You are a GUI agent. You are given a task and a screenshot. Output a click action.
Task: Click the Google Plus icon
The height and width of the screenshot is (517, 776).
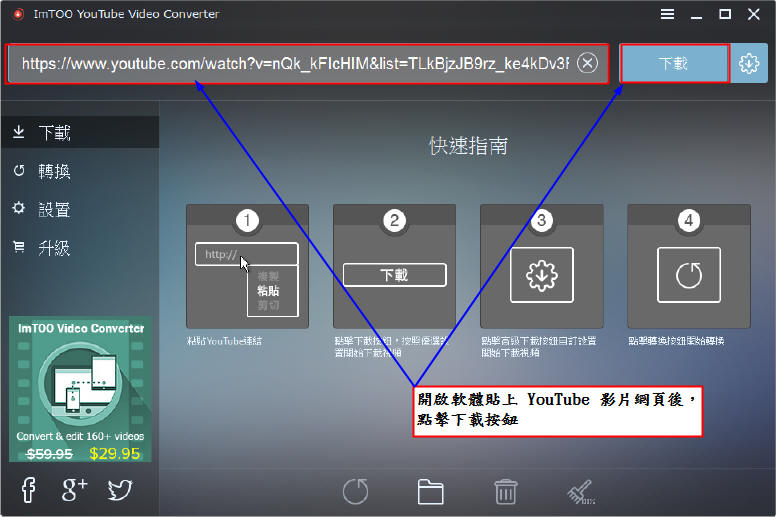[74, 489]
